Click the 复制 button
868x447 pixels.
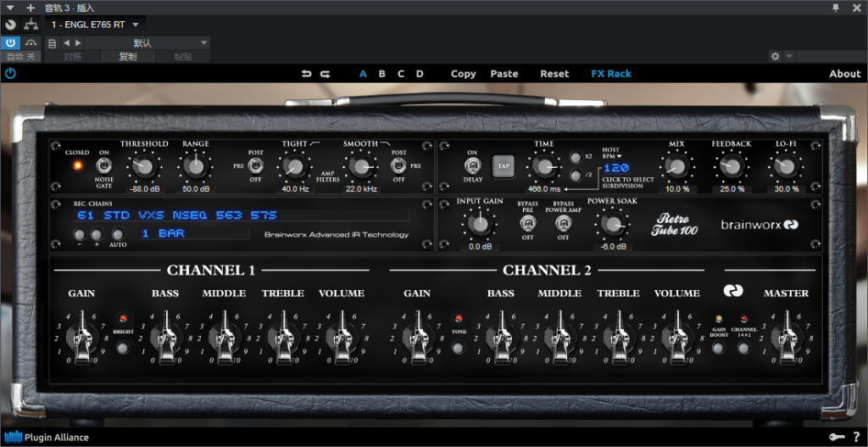point(128,57)
